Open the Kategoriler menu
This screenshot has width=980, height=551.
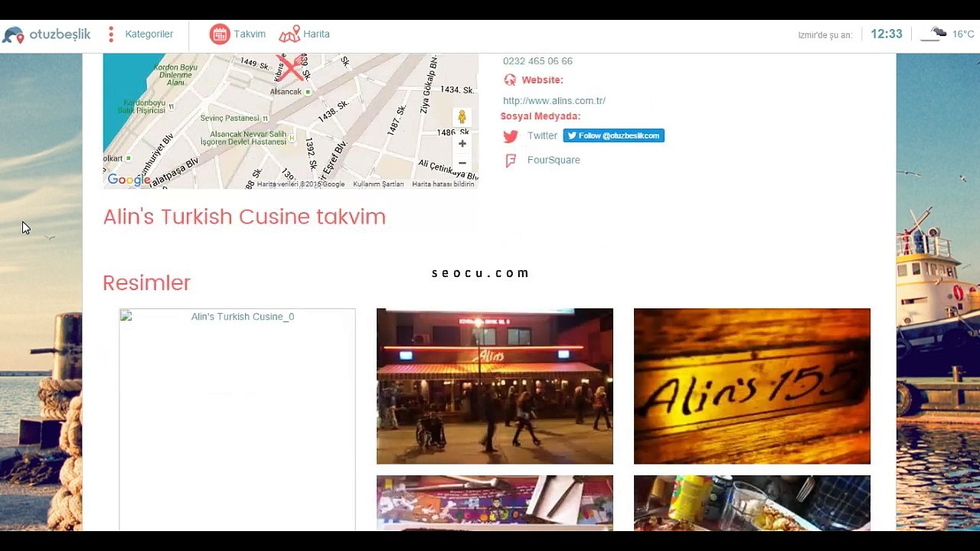(x=149, y=34)
